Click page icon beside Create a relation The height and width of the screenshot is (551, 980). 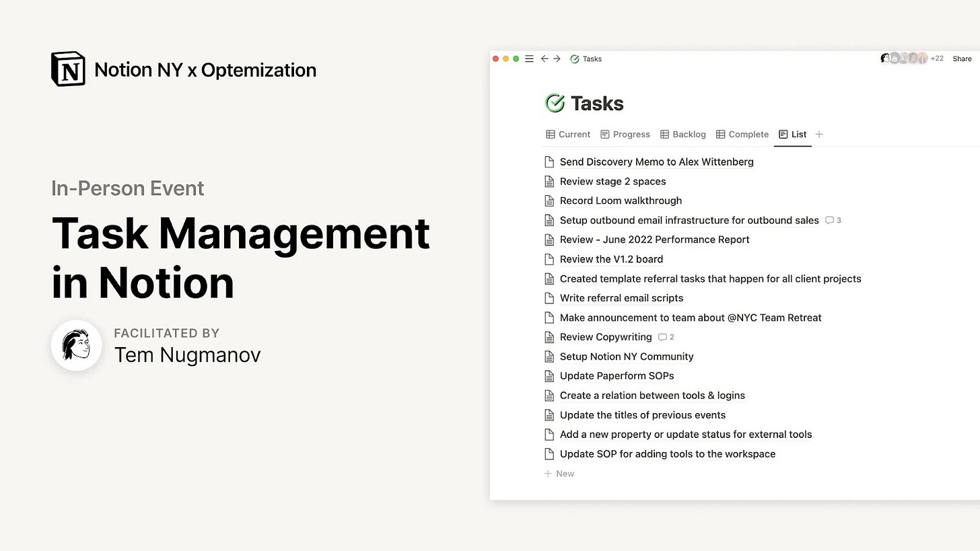pyautogui.click(x=549, y=395)
